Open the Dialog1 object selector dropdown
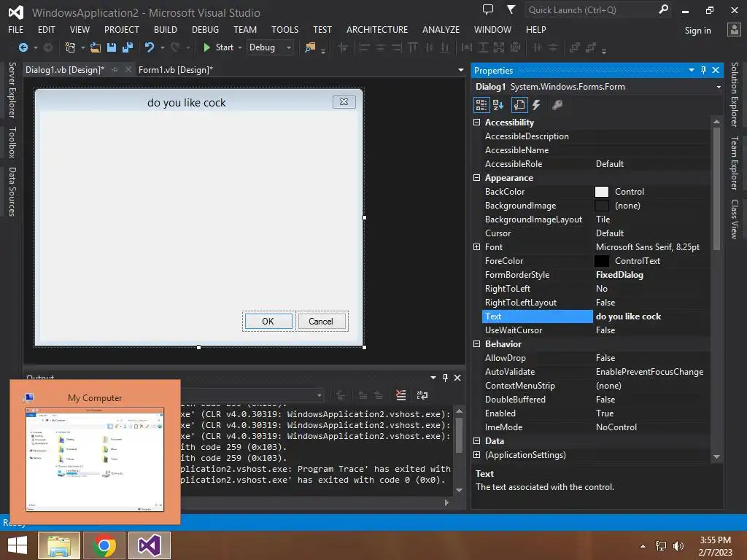Image resolution: width=747 pixels, height=560 pixels. point(719,87)
